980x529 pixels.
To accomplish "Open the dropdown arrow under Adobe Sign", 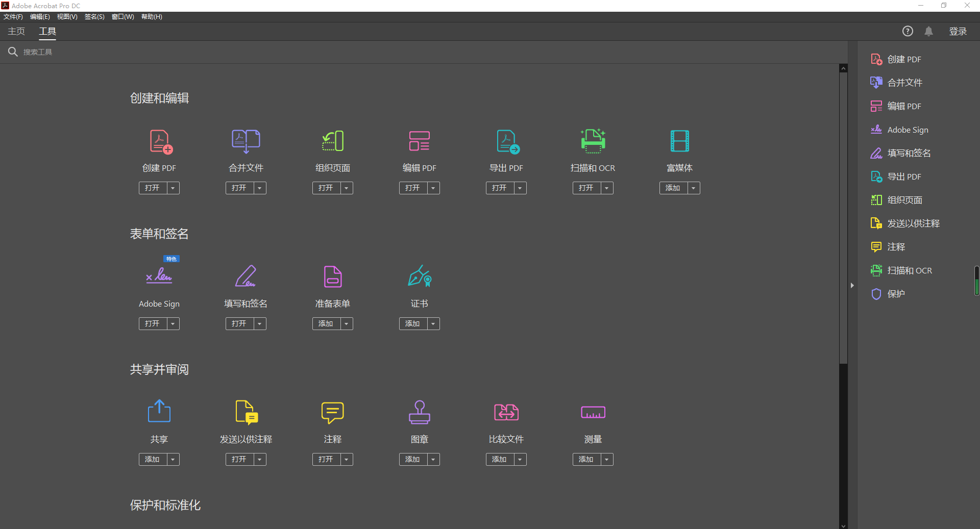I will 173,324.
